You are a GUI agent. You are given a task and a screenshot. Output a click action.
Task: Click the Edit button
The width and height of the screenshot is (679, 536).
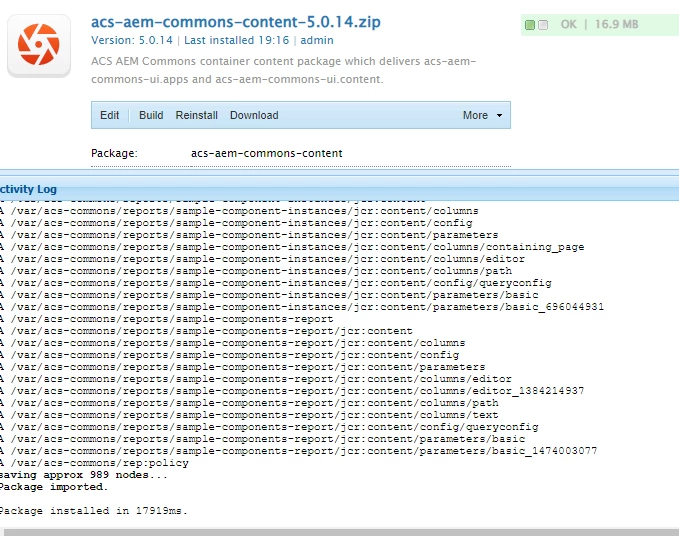[110, 115]
